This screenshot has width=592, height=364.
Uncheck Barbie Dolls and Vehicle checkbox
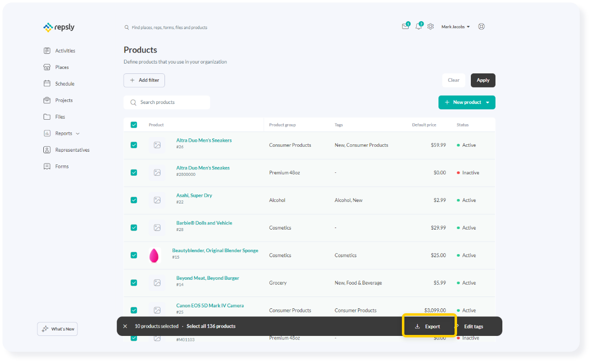click(134, 228)
